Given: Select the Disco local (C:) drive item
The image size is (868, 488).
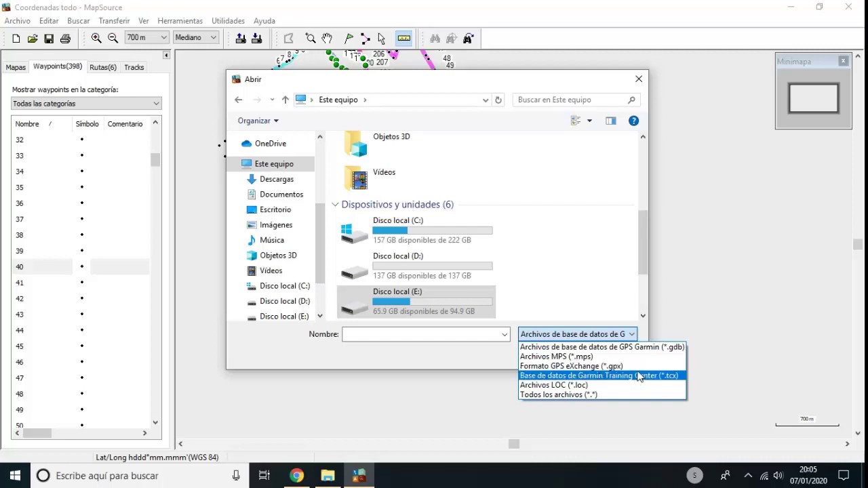Looking at the screenshot, I should coord(416,230).
